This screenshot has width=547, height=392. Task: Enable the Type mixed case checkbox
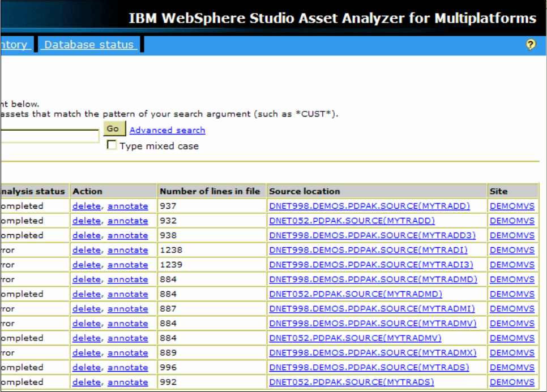(x=112, y=145)
